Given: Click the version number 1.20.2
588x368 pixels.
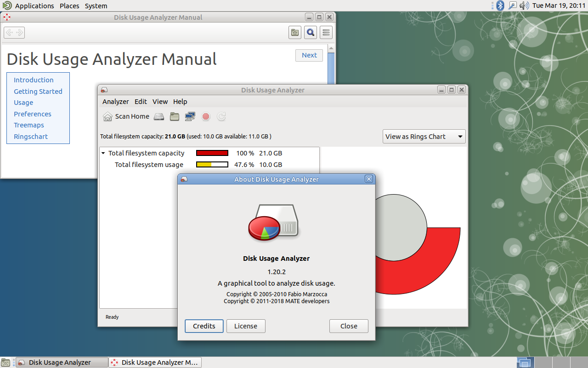Looking at the screenshot, I should click(x=277, y=272).
